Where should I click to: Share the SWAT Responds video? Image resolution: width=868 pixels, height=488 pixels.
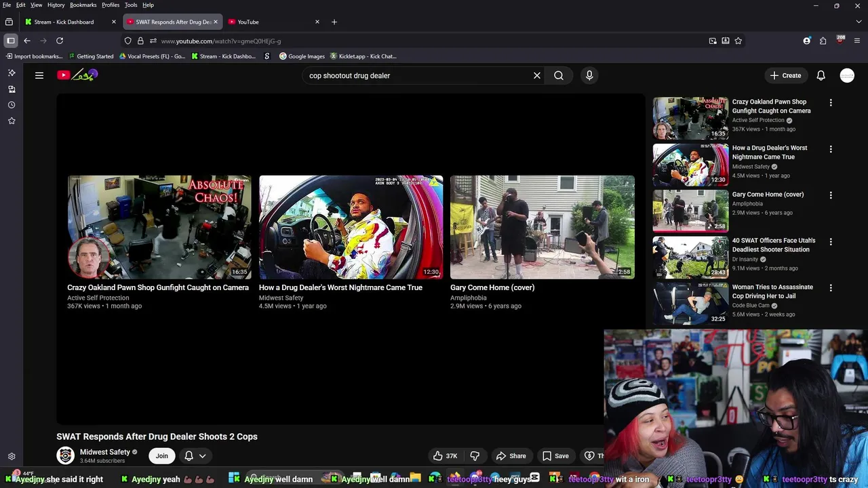tap(511, 456)
